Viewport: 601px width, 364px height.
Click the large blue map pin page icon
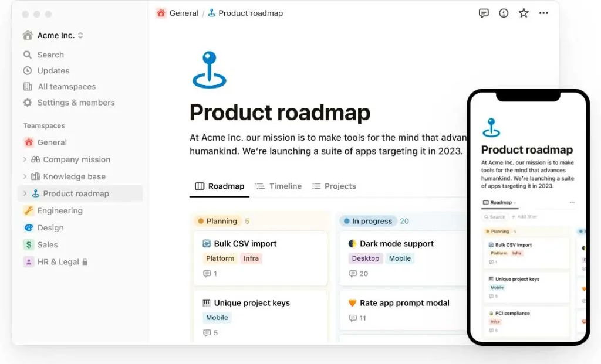tap(210, 70)
